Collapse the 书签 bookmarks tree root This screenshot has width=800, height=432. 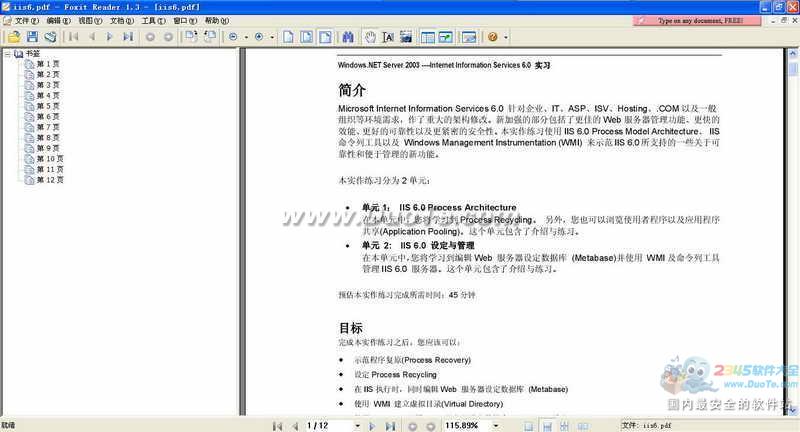[8, 54]
